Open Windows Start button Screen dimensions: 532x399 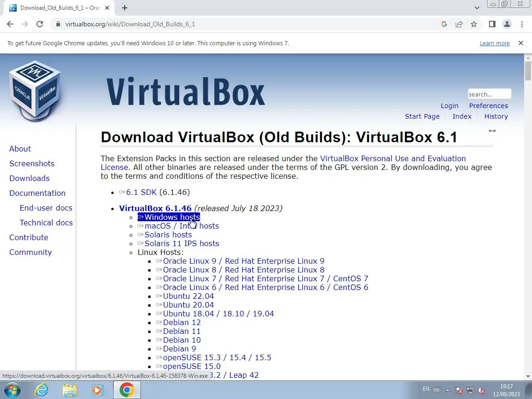(12, 390)
